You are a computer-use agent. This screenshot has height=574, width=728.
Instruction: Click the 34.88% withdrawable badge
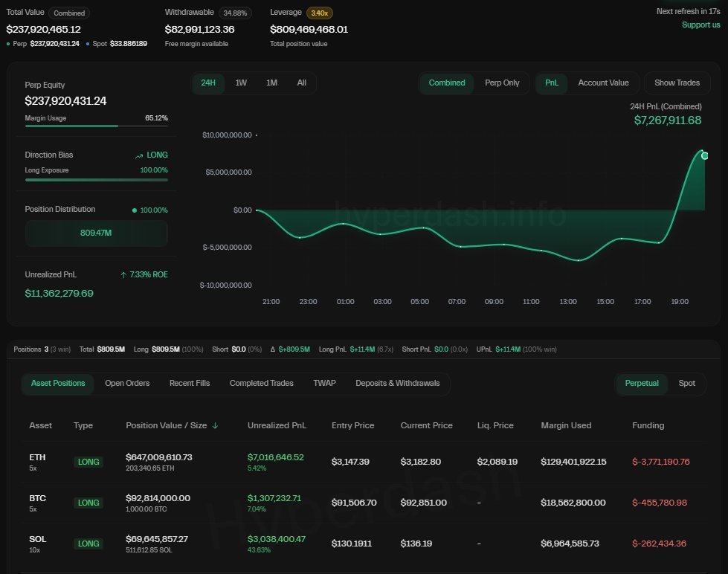coord(236,13)
